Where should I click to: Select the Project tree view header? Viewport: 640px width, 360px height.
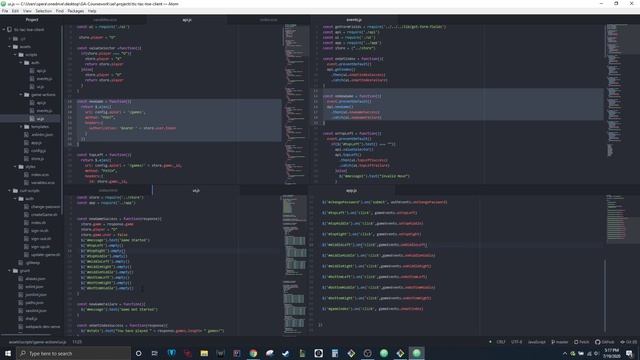[x=32, y=20]
